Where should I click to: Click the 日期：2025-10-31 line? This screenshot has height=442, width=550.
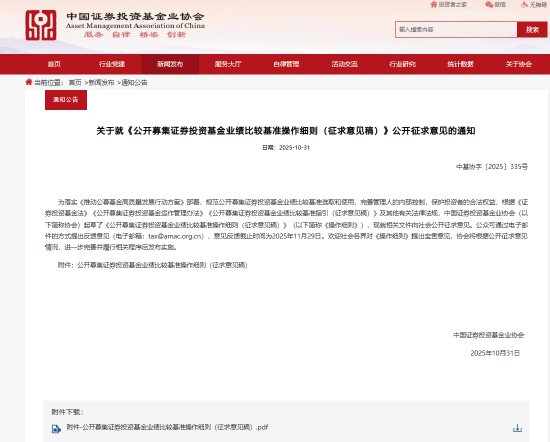click(x=286, y=148)
